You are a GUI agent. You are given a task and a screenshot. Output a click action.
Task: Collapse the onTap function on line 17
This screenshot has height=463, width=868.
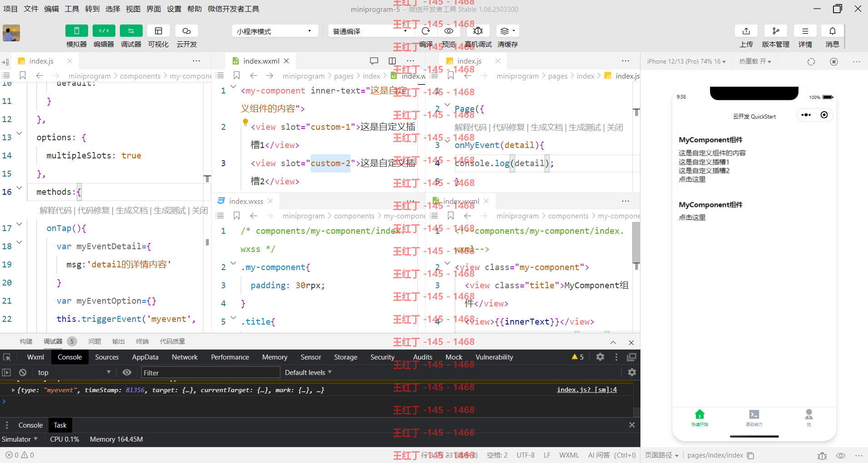[x=20, y=224]
